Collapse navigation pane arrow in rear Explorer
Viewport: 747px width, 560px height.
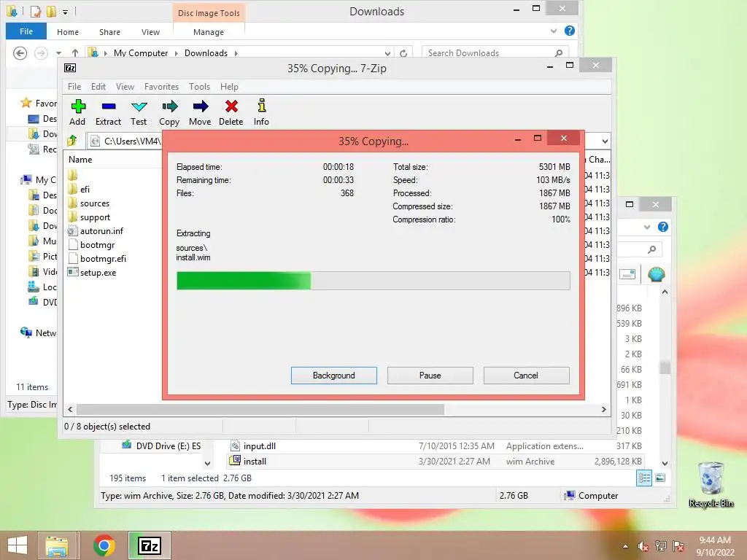(207, 463)
